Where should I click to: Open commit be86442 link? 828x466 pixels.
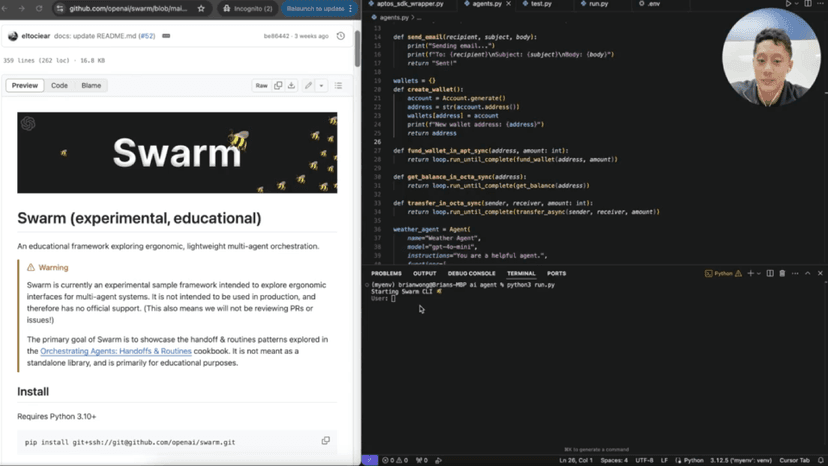(x=276, y=36)
